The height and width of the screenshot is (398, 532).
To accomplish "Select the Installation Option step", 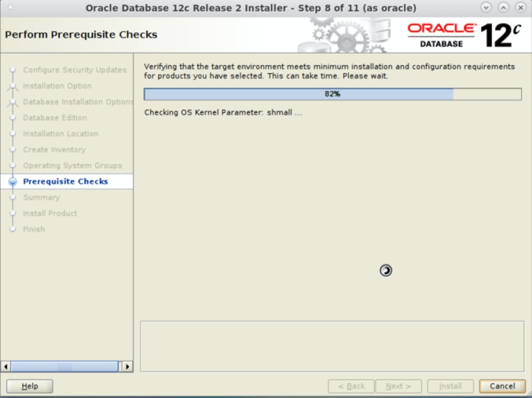I will click(x=57, y=86).
